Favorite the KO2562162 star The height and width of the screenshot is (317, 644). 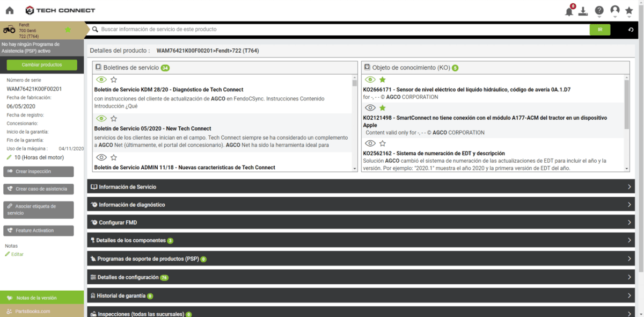point(383,143)
